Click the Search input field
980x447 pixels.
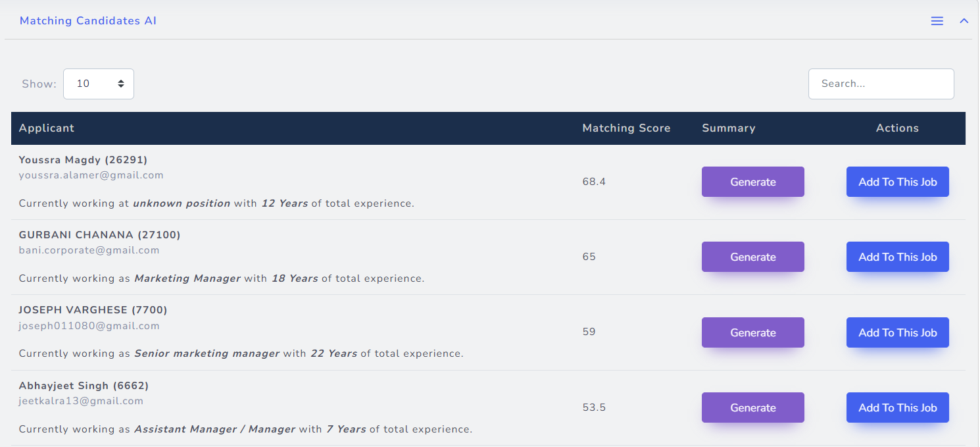click(881, 84)
